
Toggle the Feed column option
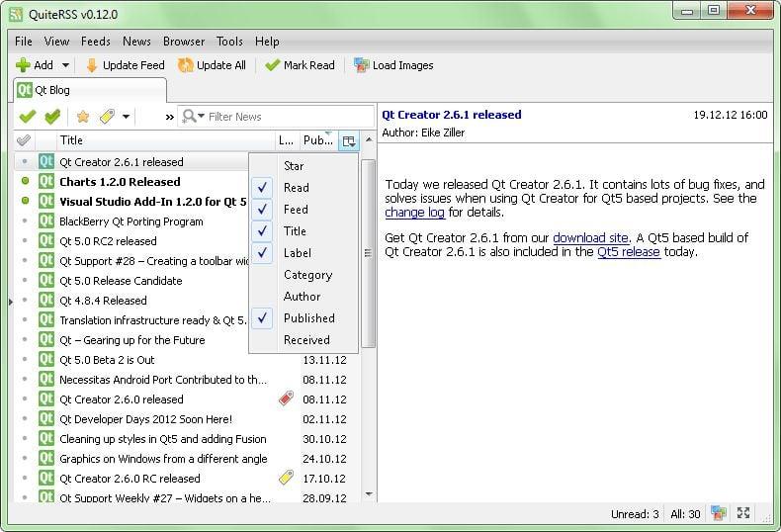(304, 210)
